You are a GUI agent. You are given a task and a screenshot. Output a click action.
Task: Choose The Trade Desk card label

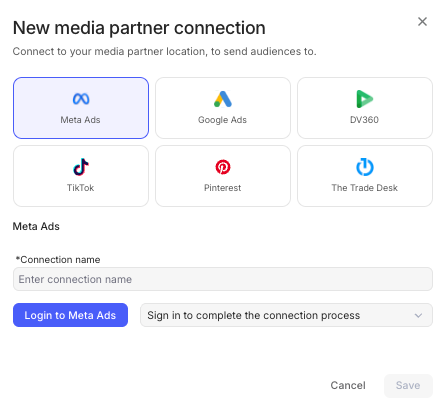tap(364, 188)
